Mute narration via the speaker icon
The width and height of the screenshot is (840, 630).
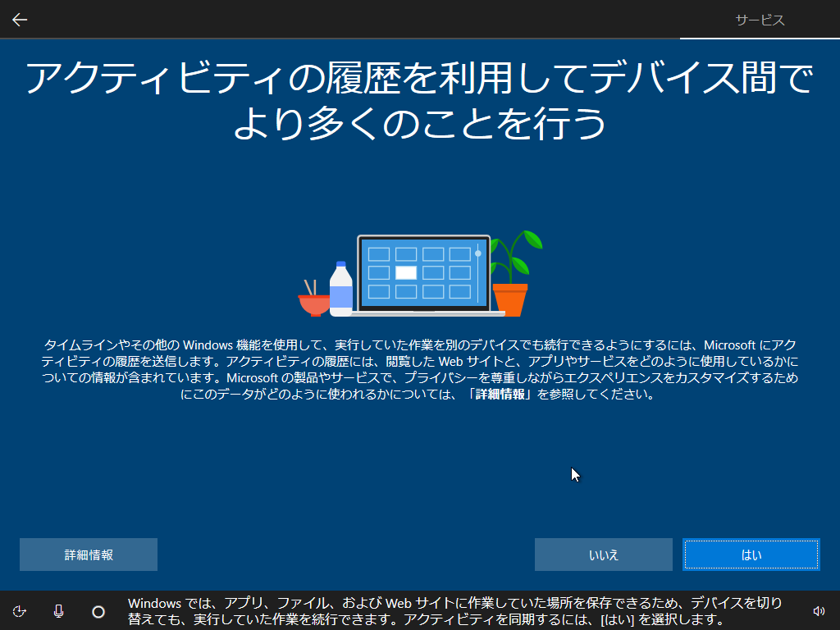[819, 611]
